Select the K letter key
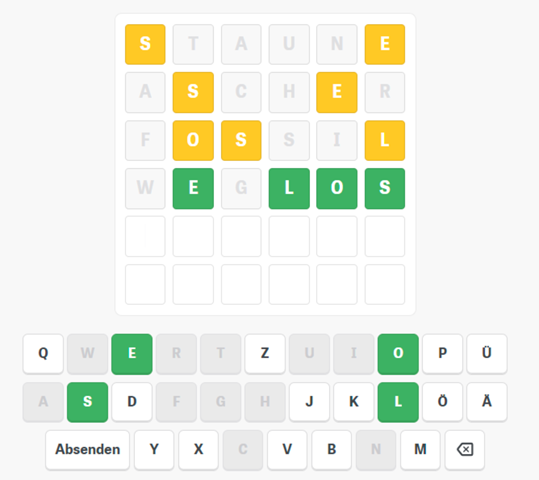The height and width of the screenshot is (480, 539). click(354, 401)
